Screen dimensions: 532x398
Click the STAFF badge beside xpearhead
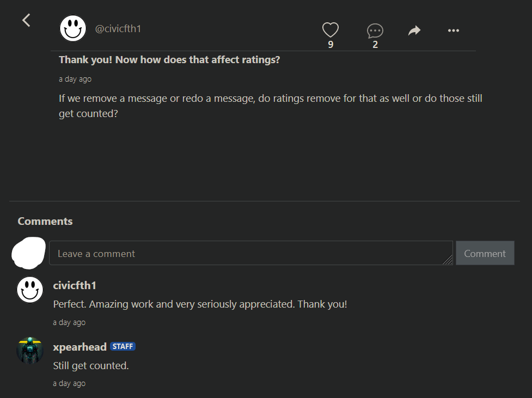tap(123, 346)
